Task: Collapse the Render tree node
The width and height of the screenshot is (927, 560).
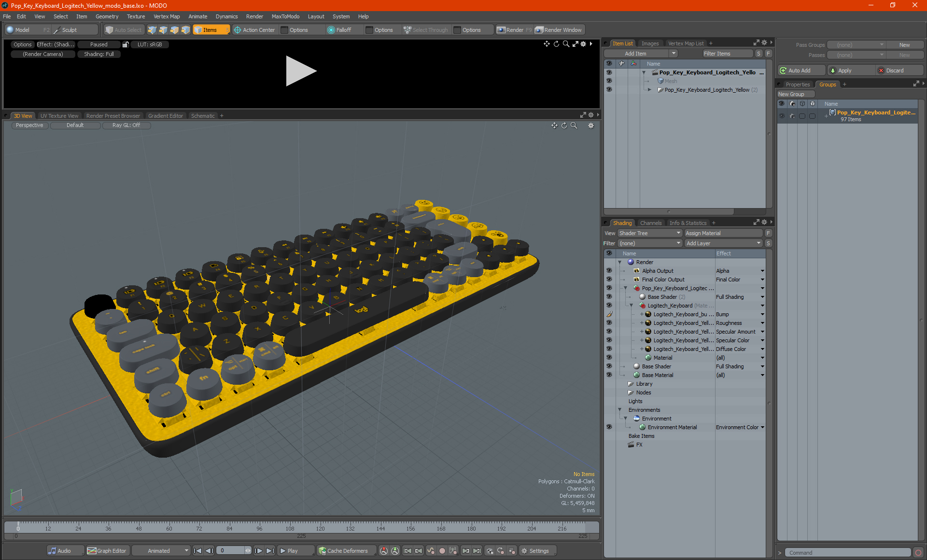Action: tap(620, 262)
